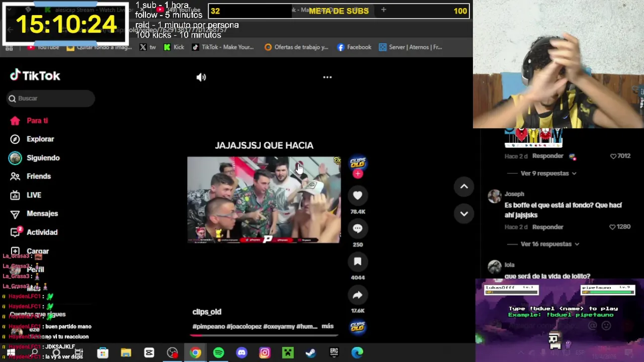Viewport: 644px width, 362px height.
Task: Open Steam from the taskbar
Action: click(311, 352)
